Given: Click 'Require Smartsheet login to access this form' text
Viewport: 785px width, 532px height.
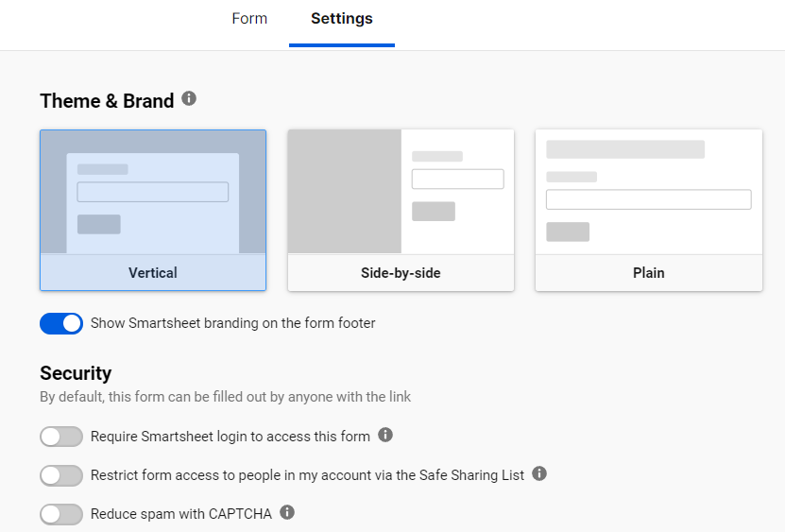Looking at the screenshot, I should (230, 437).
